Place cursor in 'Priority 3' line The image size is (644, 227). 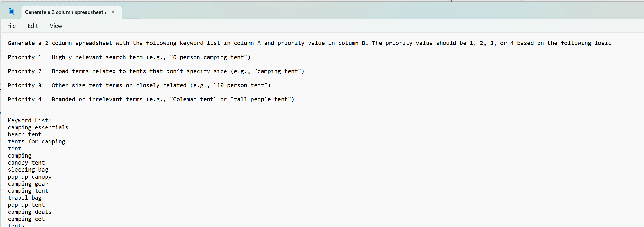(x=139, y=85)
